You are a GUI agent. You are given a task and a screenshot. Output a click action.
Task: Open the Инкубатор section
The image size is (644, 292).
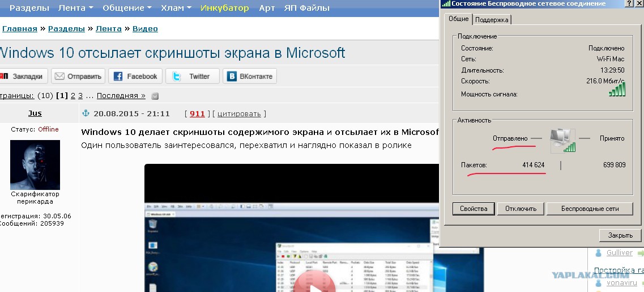(x=225, y=8)
